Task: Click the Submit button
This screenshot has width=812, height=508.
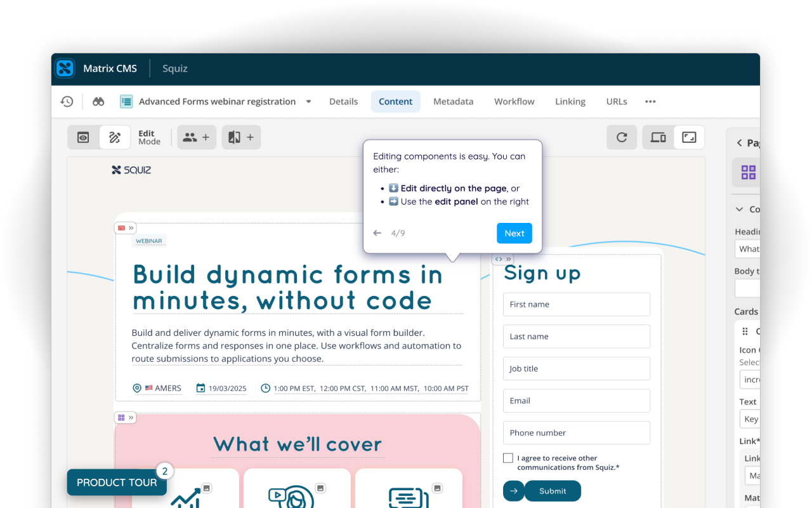Action: point(553,491)
